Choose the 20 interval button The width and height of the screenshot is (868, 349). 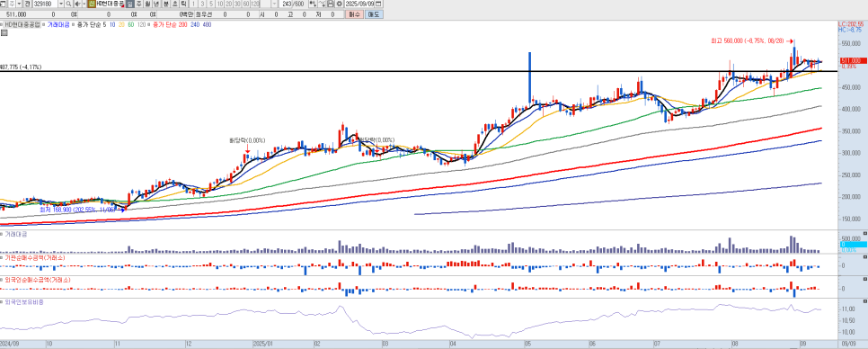point(228,4)
